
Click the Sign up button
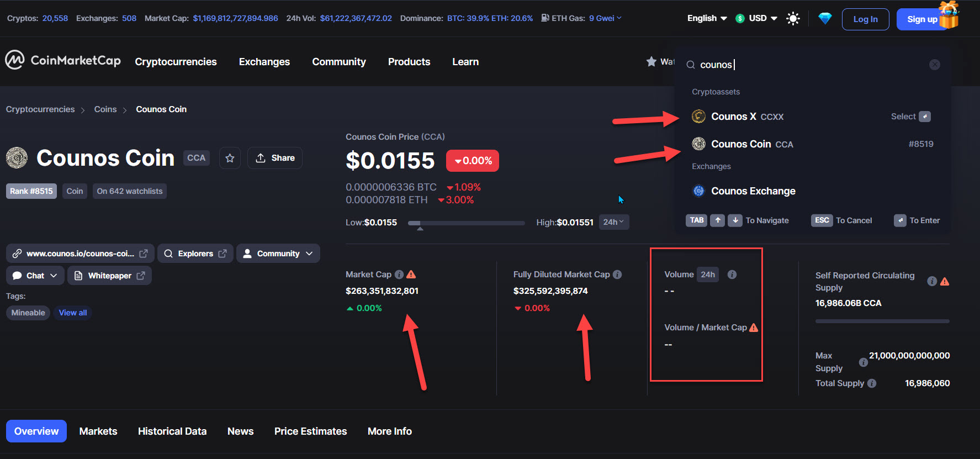coord(923,19)
